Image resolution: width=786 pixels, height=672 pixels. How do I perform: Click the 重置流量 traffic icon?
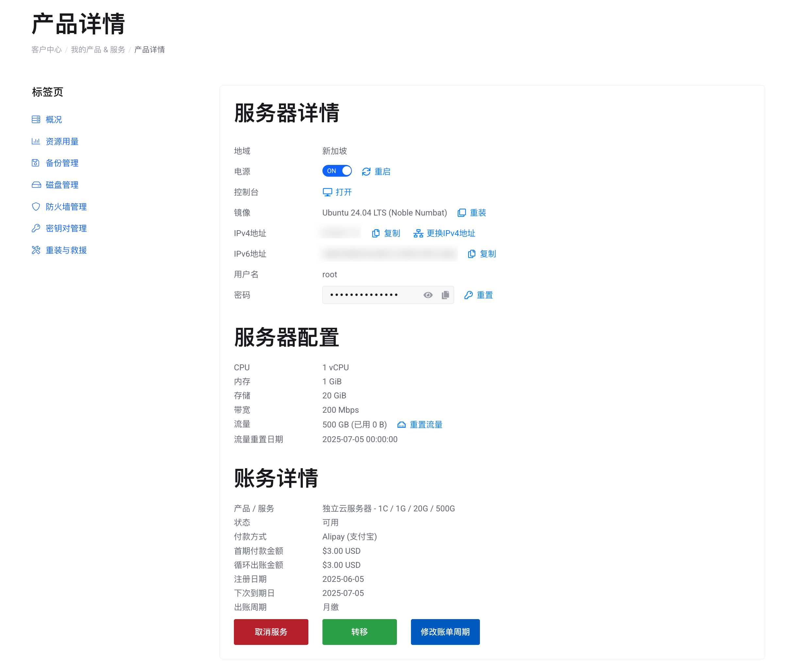[x=401, y=425]
